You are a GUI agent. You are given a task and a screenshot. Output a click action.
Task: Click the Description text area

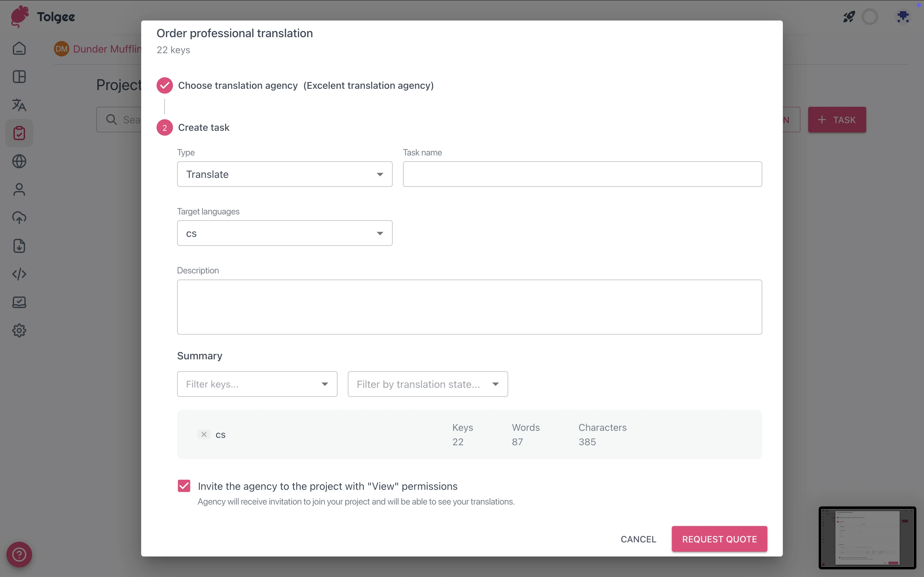tap(470, 306)
